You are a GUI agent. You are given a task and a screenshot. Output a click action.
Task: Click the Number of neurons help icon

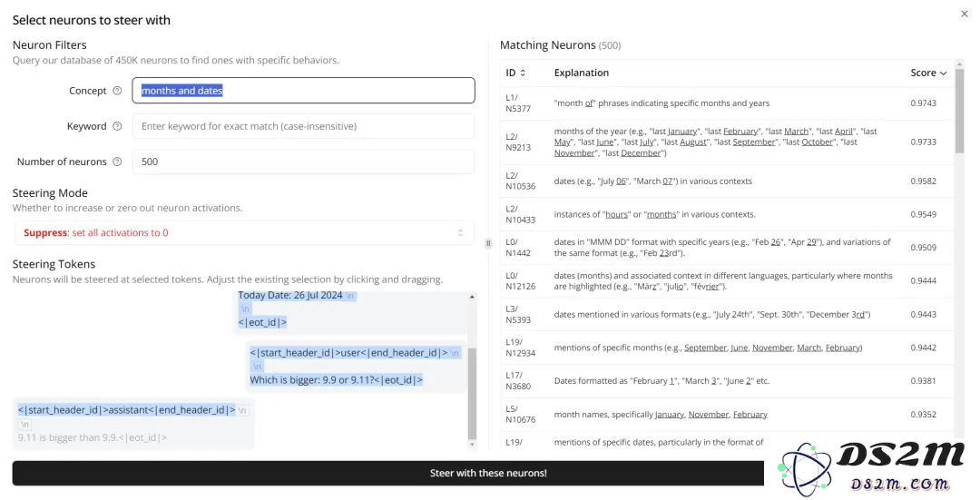click(117, 162)
